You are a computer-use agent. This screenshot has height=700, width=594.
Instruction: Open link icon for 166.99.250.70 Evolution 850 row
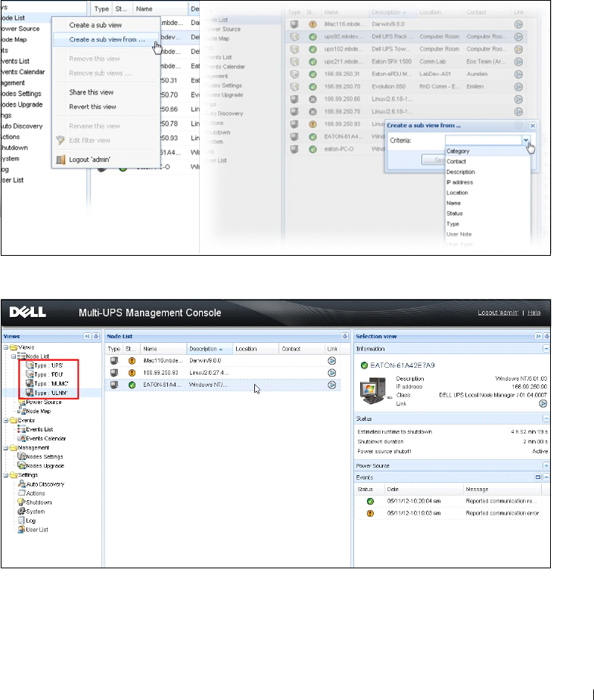(x=518, y=86)
